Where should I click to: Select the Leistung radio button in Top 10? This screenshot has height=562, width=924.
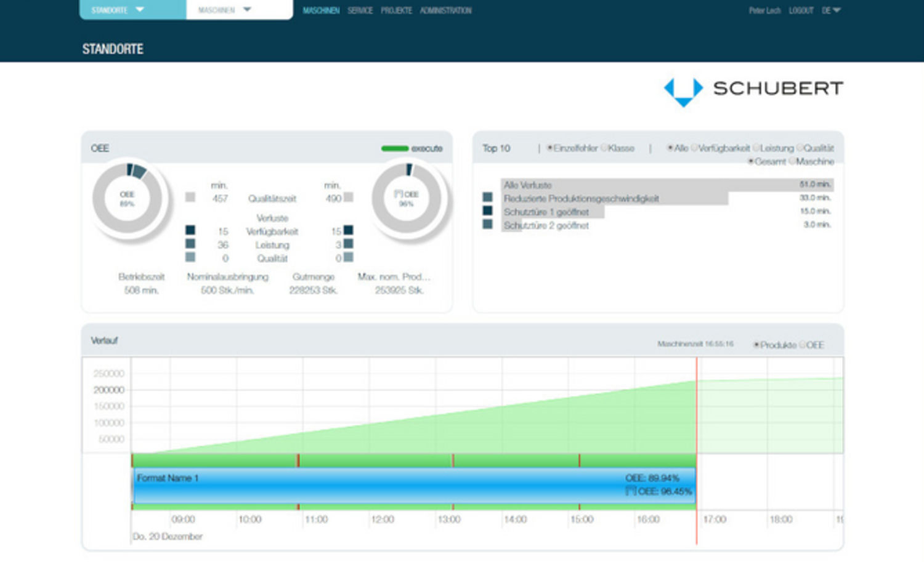(756, 148)
